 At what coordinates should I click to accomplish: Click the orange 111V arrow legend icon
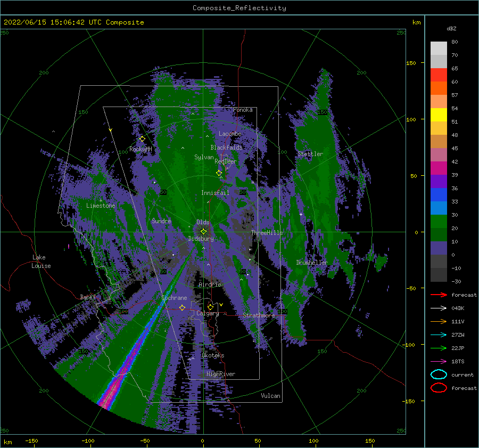click(439, 321)
